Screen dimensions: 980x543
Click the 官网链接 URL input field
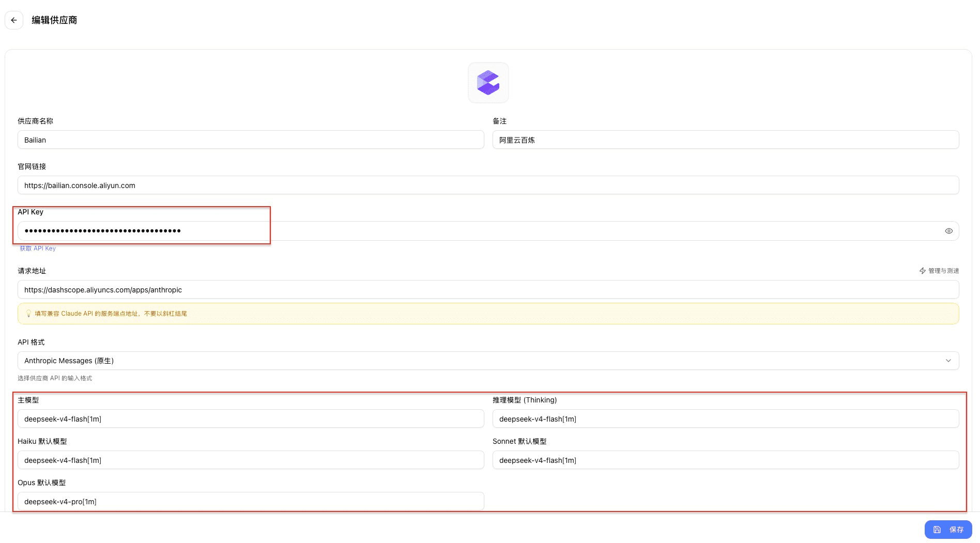click(488, 185)
